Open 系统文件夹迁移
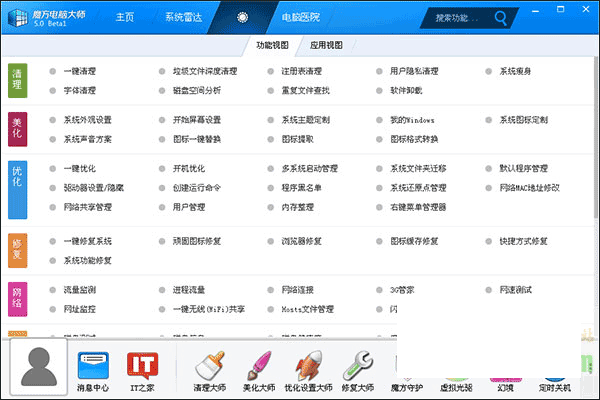The width and height of the screenshot is (600, 400). (418, 168)
